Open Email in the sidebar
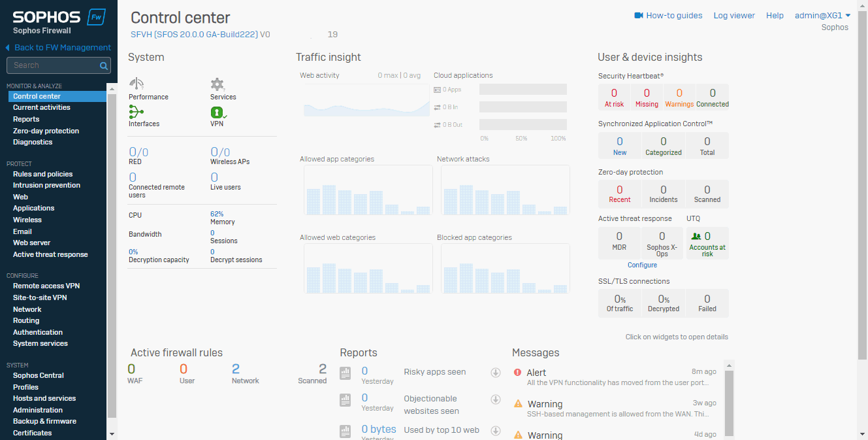The height and width of the screenshot is (440, 868). (23, 232)
